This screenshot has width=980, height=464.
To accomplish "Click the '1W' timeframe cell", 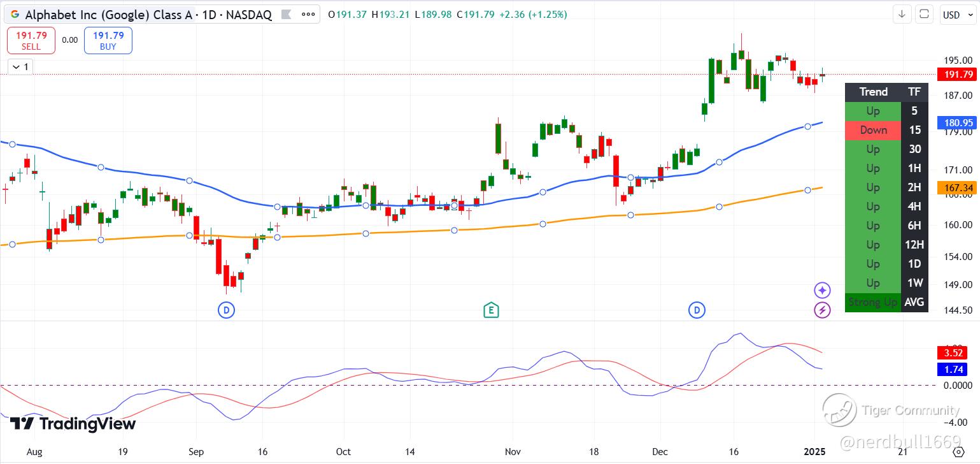I will pos(914,283).
